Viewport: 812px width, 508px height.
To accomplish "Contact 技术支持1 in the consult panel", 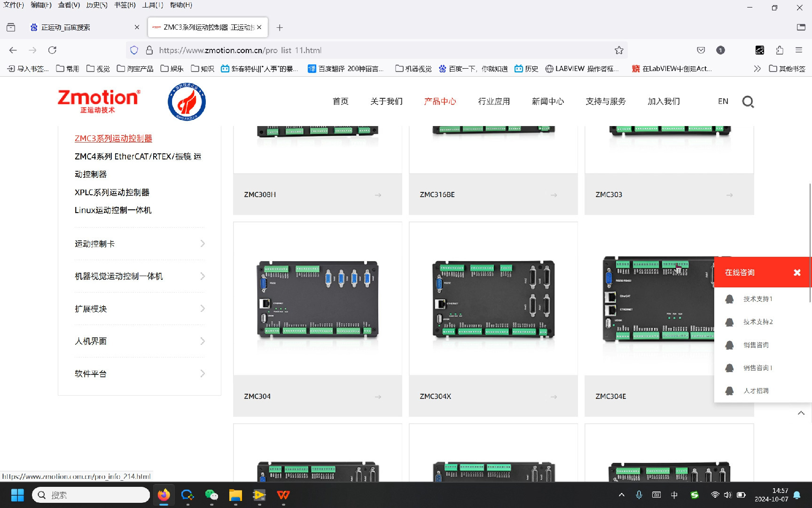I will click(757, 299).
